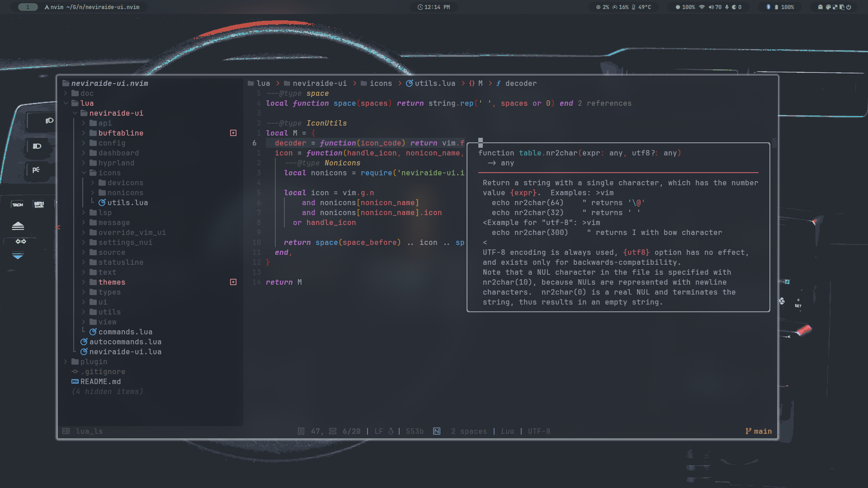Click the git branch main icon
868x488 pixels.
[748, 431]
